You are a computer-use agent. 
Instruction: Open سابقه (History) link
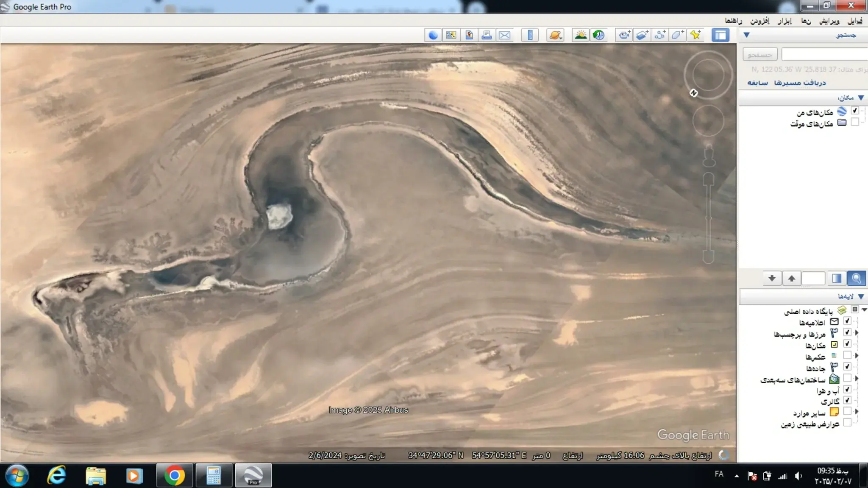coord(757,83)
